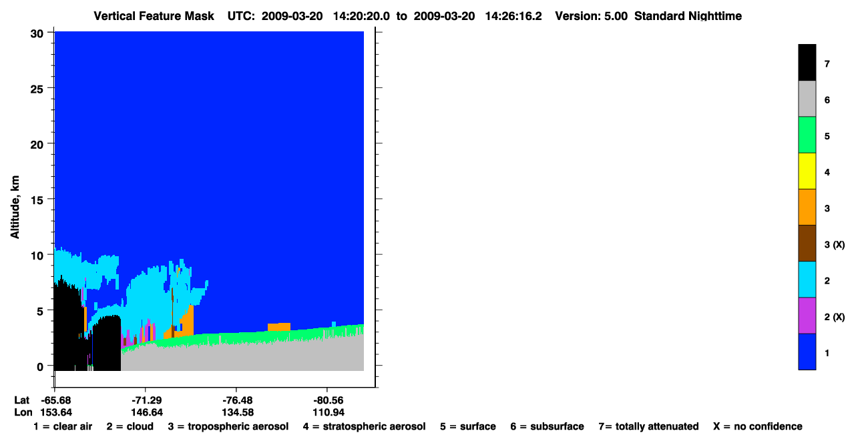Click the legend text '2 = cloud'
868x445 pixels.
tap(130, 426)
